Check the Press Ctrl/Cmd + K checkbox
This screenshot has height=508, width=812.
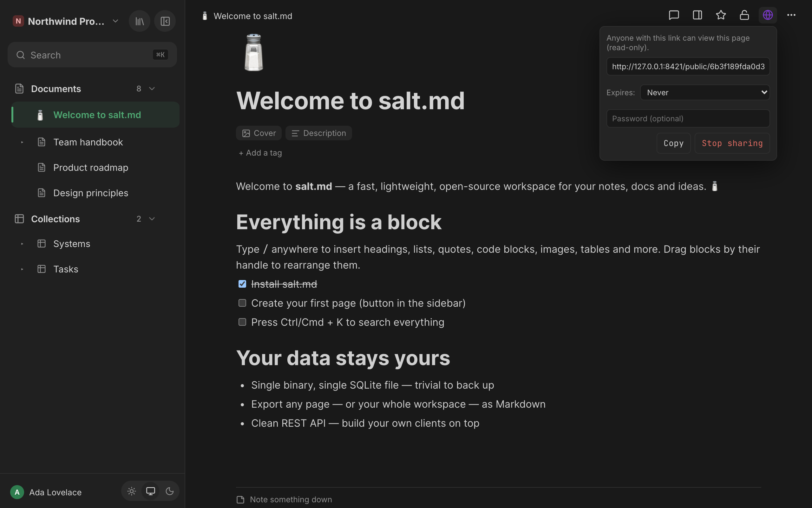tap(242, 322)
